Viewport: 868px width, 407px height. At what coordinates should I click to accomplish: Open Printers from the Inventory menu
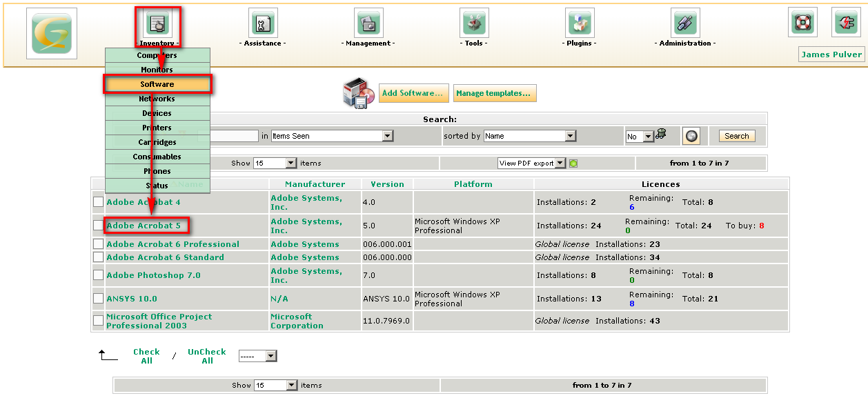(x=157, y=128)
